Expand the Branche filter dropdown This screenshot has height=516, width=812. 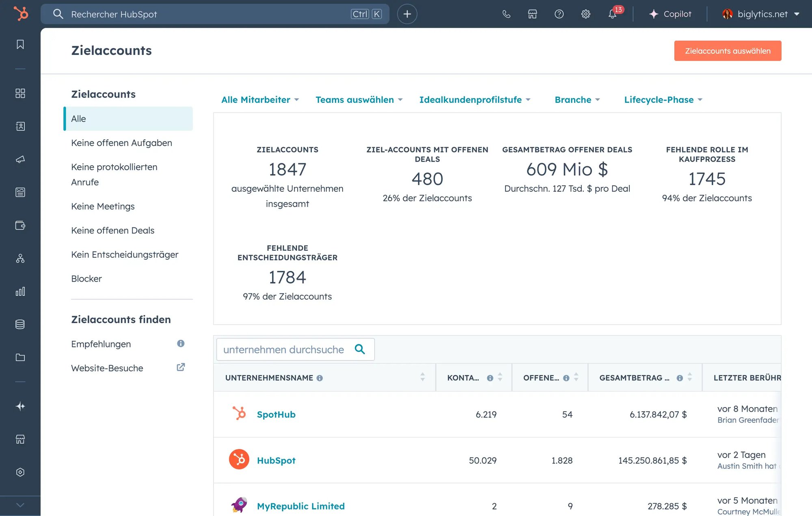coord(577,100)
